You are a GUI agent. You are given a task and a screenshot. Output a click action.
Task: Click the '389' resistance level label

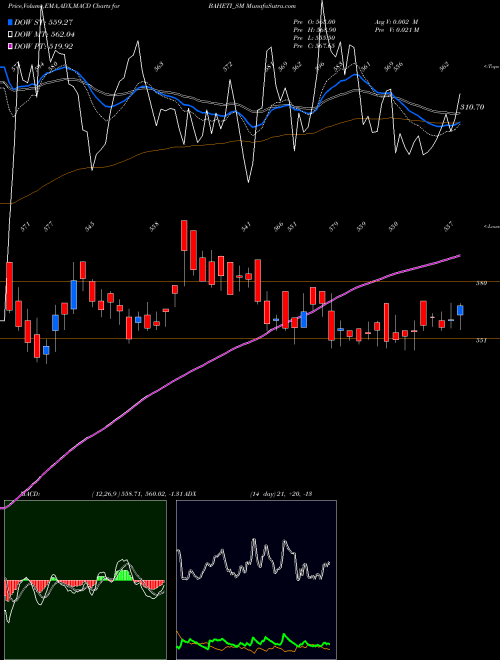click(481, 283)
